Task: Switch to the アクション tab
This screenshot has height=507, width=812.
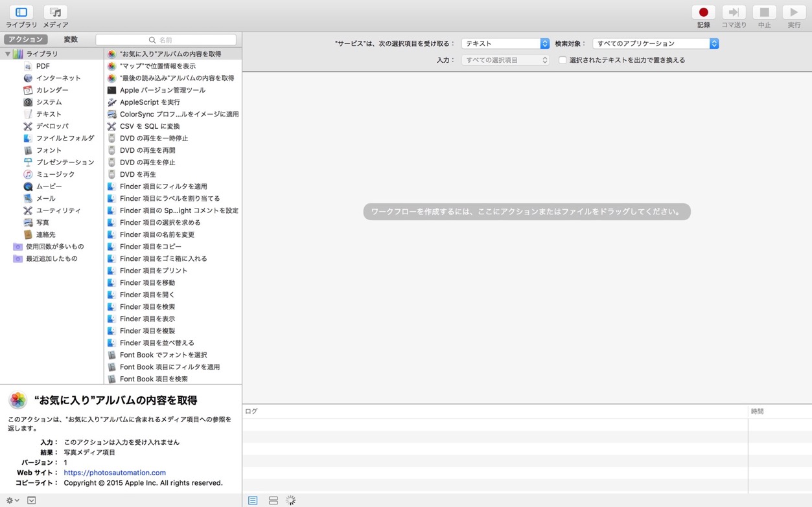Action: click(26, 39)
